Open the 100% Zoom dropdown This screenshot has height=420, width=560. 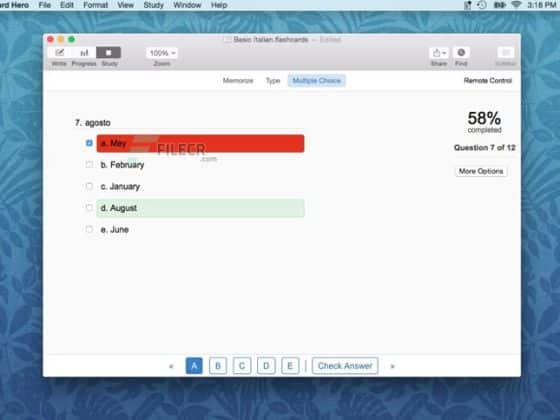(x=162, y=53)
